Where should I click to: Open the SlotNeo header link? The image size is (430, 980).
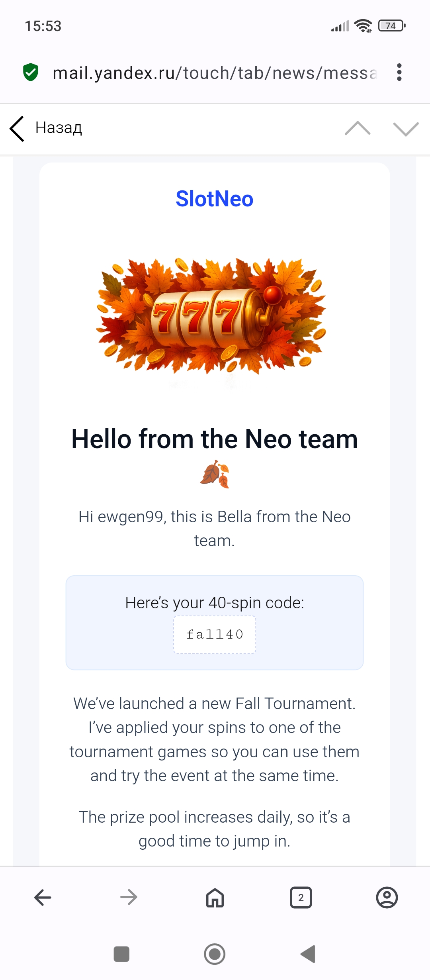pyautogui.click(x=215, y=199)
